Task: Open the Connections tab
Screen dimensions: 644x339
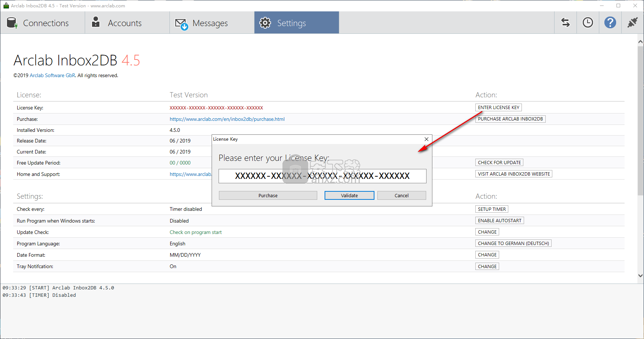Action: [x=43, y=23]
